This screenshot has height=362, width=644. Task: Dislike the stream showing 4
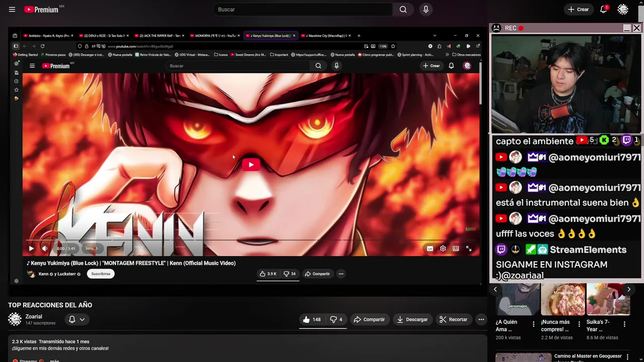tap(336, 319)
